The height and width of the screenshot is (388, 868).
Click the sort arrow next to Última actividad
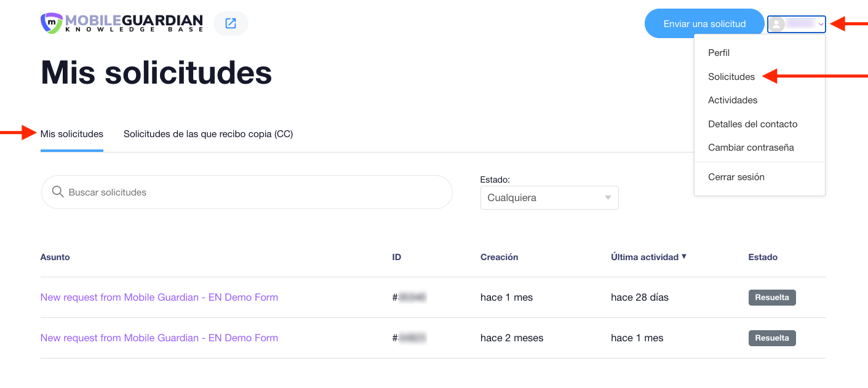coord(684,256)
